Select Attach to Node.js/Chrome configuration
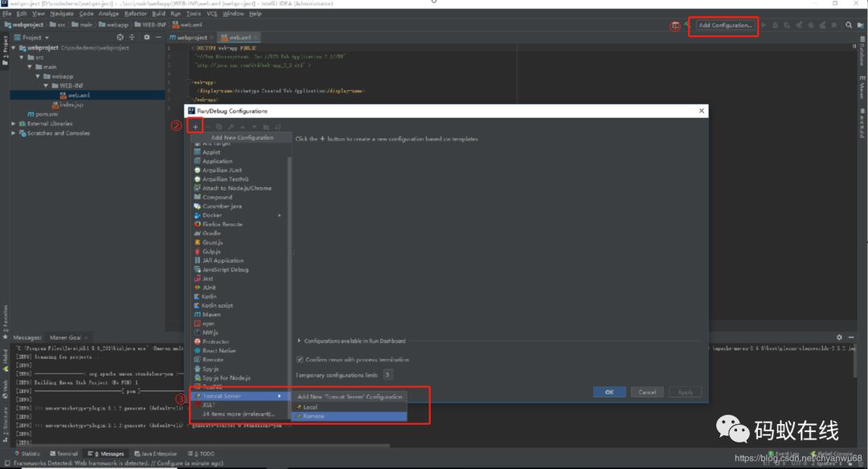 pyautogui.click(x=236, y=188)
